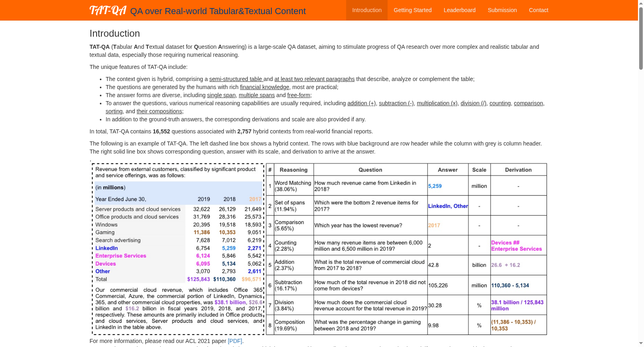This screenshot has height=347, width=644.
Task: Open the Contact nav item
Action: coord(539,10)
